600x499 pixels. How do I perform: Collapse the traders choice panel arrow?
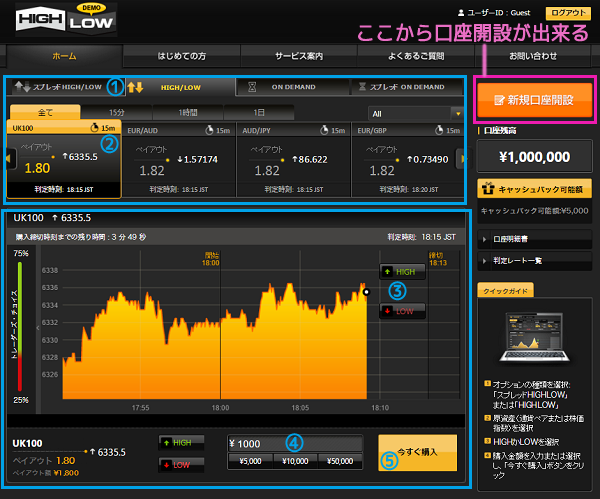pyautogui.click(x=38, y=328)
